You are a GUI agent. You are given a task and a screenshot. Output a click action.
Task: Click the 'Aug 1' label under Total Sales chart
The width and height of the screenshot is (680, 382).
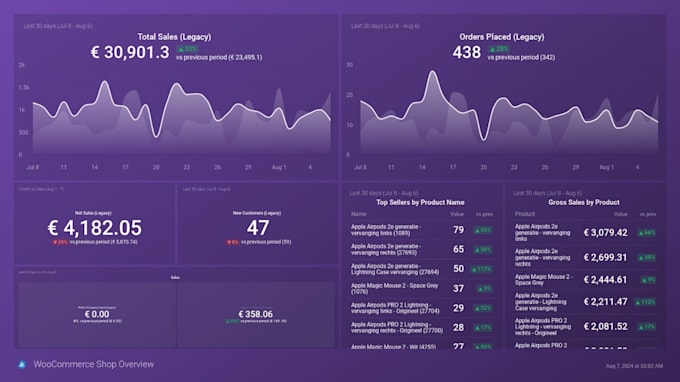[x=279, y=167]
